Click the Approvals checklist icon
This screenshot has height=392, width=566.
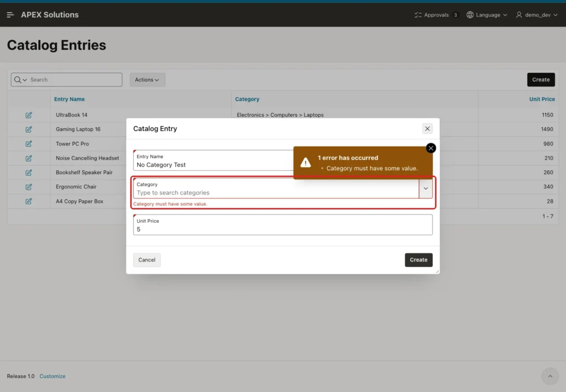[x=418, y=15]
